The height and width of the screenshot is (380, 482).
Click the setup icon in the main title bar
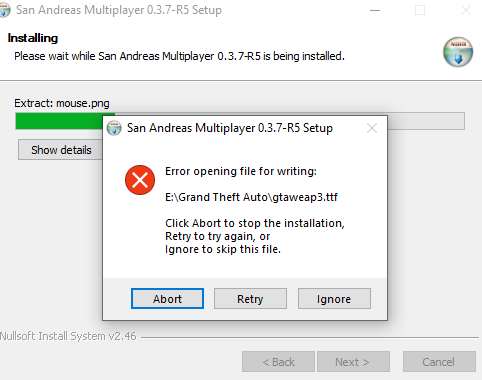(5, 10)
